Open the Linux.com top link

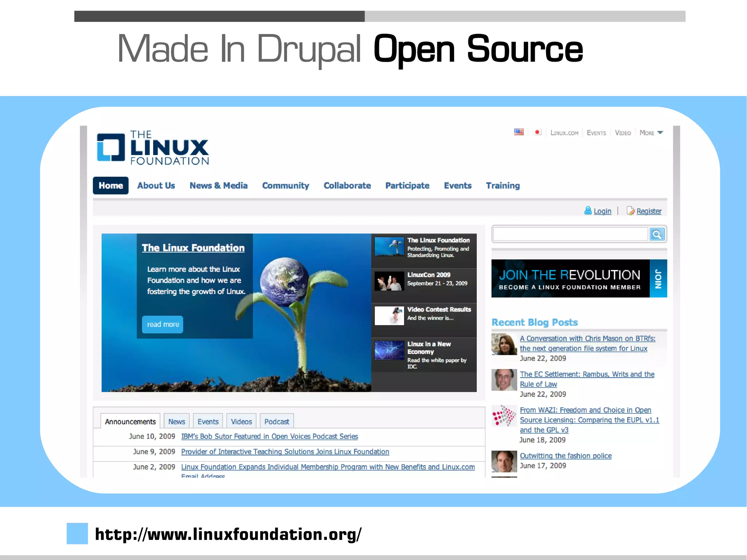(564, 133)
